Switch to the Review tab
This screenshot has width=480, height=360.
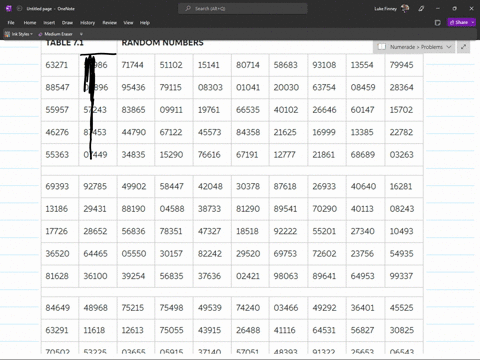(109, 23)
